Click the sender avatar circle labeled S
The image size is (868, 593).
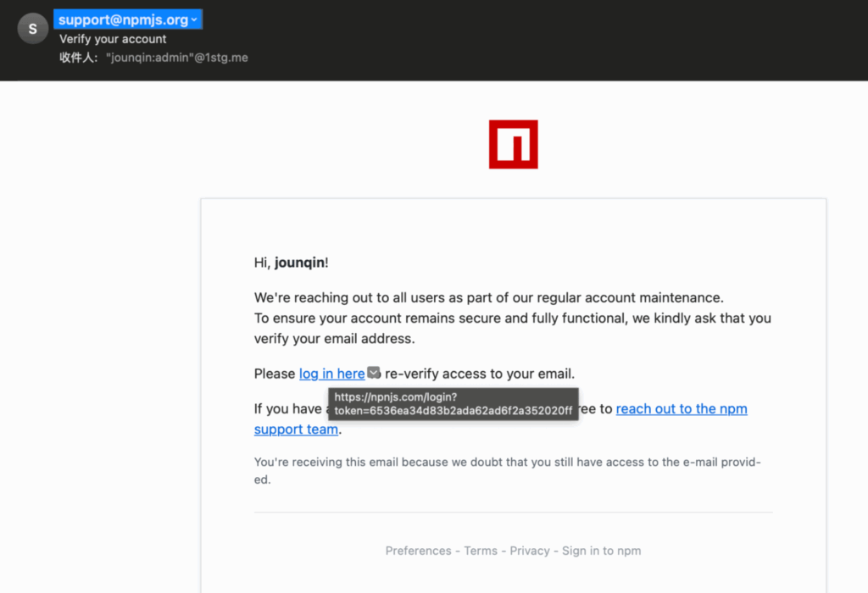[33, 28]
